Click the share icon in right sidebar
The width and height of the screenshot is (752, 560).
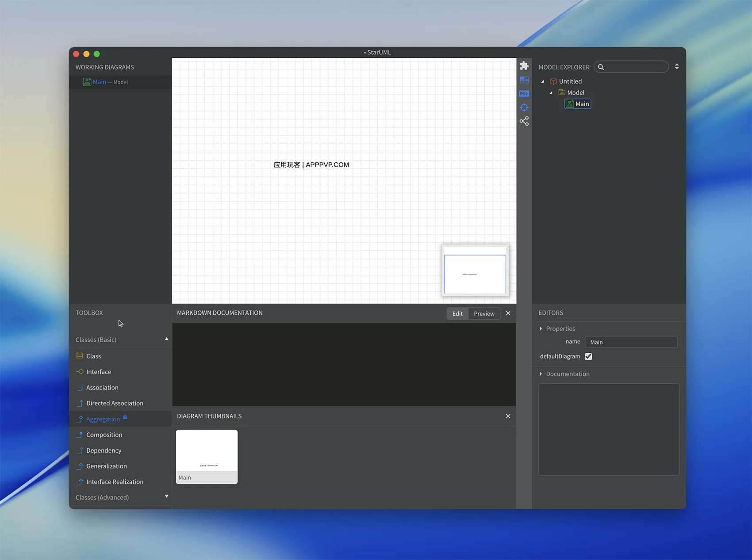click(524, 121)
